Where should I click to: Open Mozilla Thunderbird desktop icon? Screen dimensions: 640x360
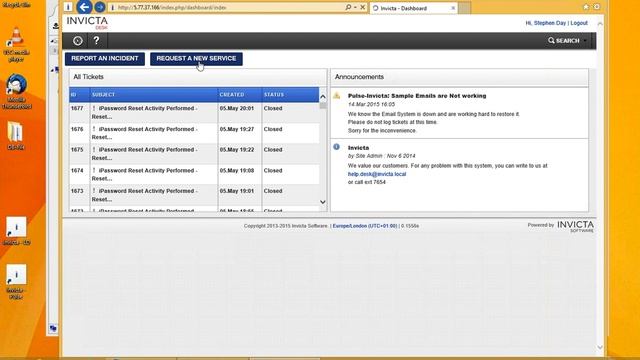click(x=16, y=92)
